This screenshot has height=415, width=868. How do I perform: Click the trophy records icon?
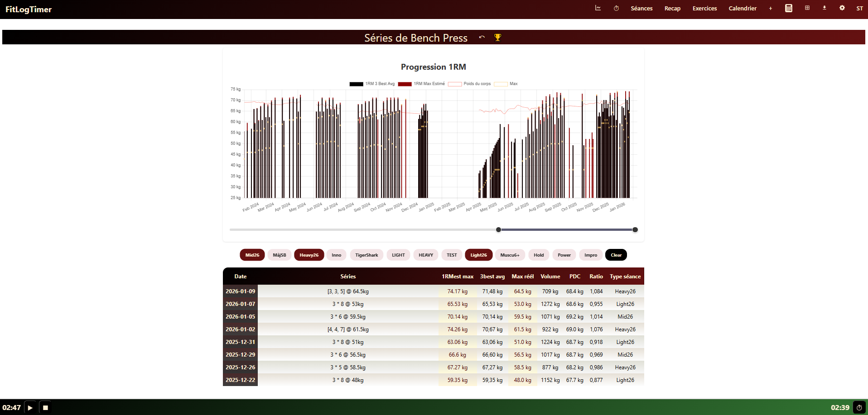pyautogui.click(x=497, y=38)
